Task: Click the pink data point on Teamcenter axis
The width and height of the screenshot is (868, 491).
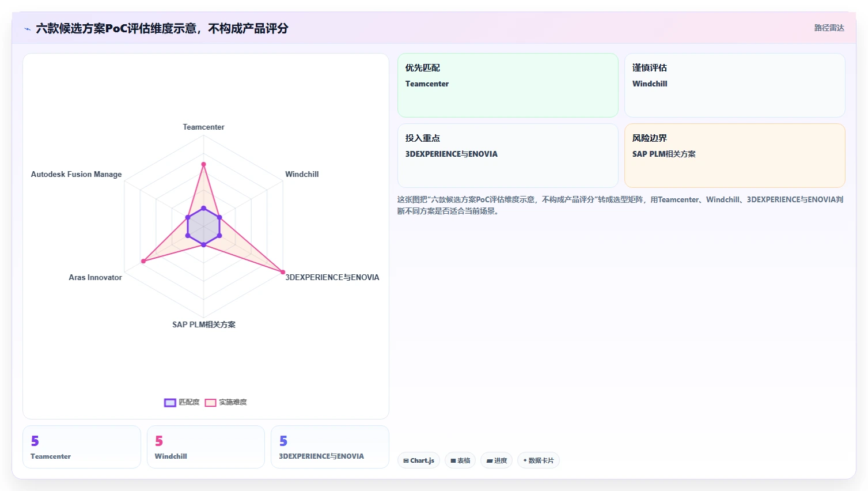Action: [x=203, y=164]
